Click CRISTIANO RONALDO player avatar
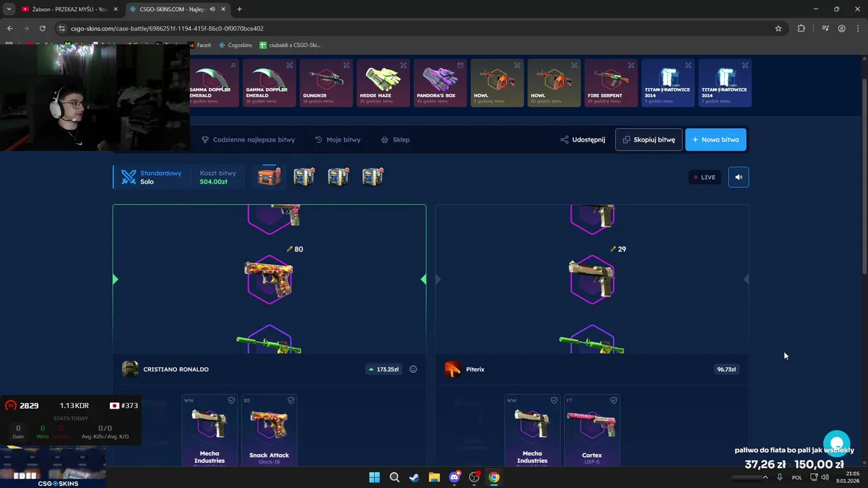868x488 pixels. point(130,369)
